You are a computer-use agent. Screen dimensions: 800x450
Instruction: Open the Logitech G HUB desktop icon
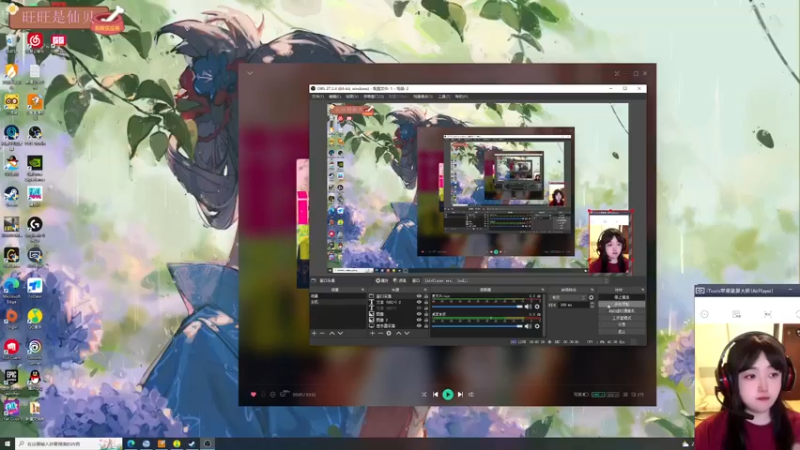click(x=35, y=224)
